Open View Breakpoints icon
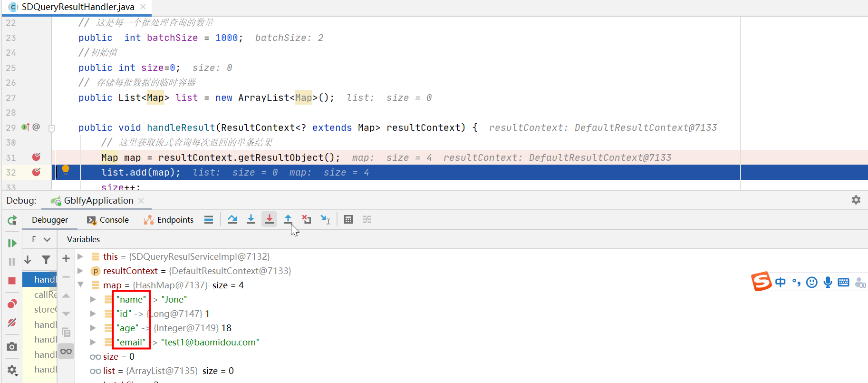Screen dimensions: 868x383 point(12,304)
